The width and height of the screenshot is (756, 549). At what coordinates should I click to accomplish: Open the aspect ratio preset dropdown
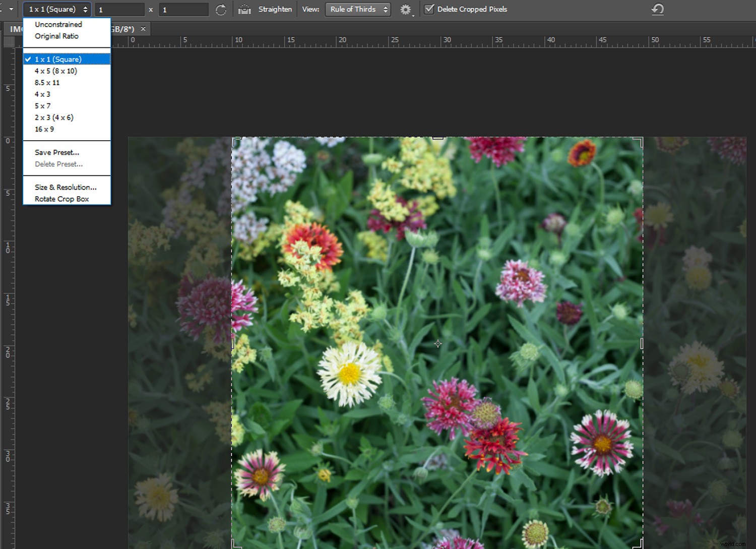56,9
